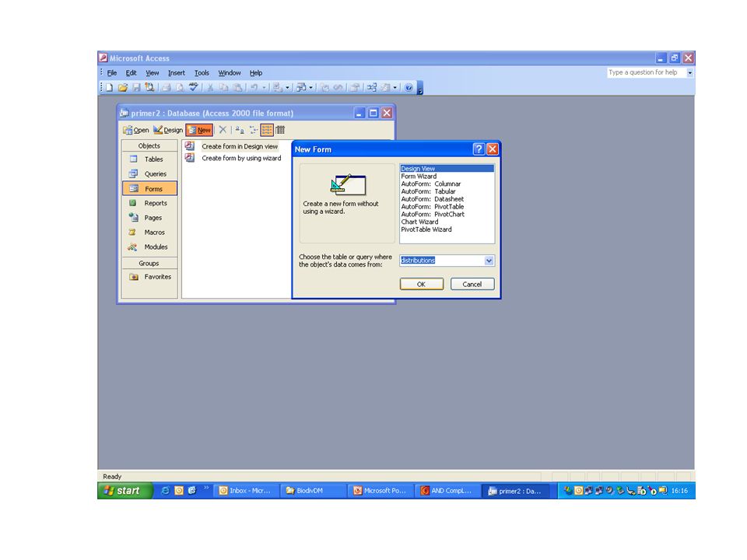Switch to Microsoft PowerPoint taskbar window

381,491
